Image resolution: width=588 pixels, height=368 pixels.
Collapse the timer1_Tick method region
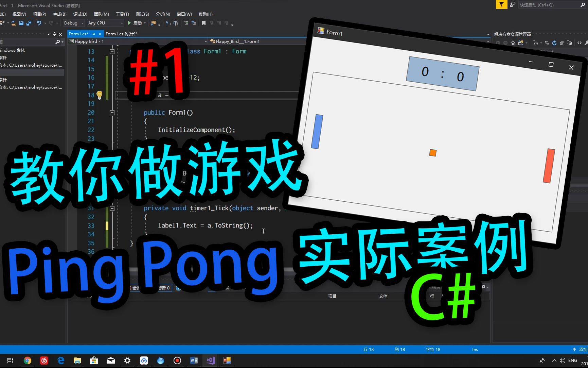[x=112, y=208]
